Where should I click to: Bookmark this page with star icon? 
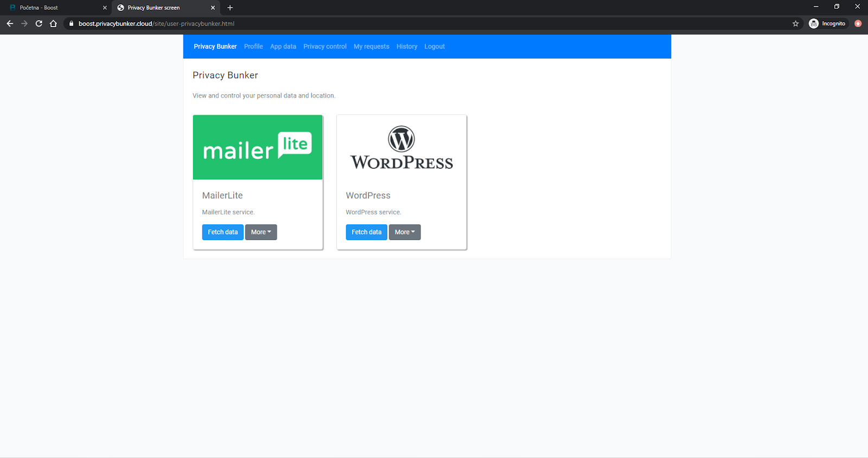point(795,23)
